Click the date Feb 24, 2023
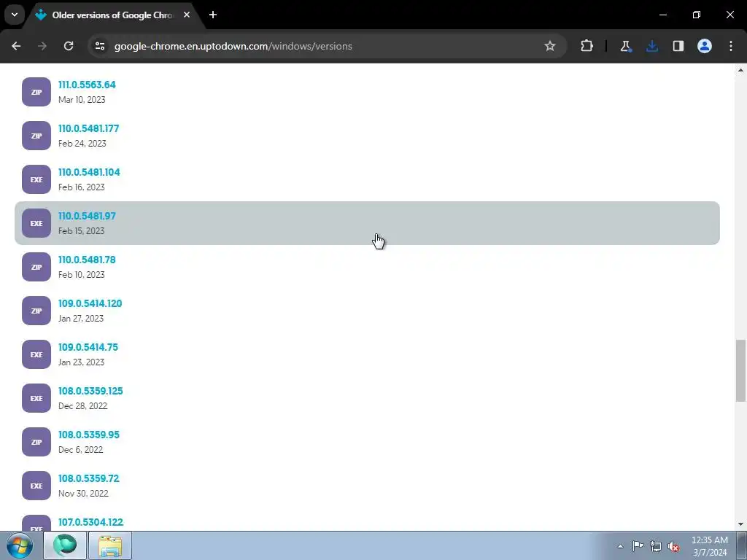The height and width of the screenshot is (560, 747). pos(82,144)
